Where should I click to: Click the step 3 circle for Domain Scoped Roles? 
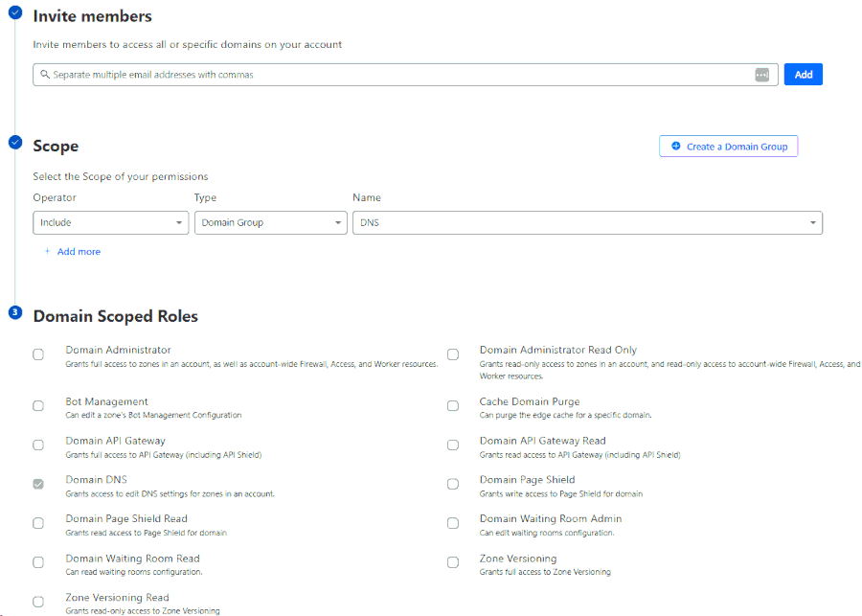click(x=15, y=312)
